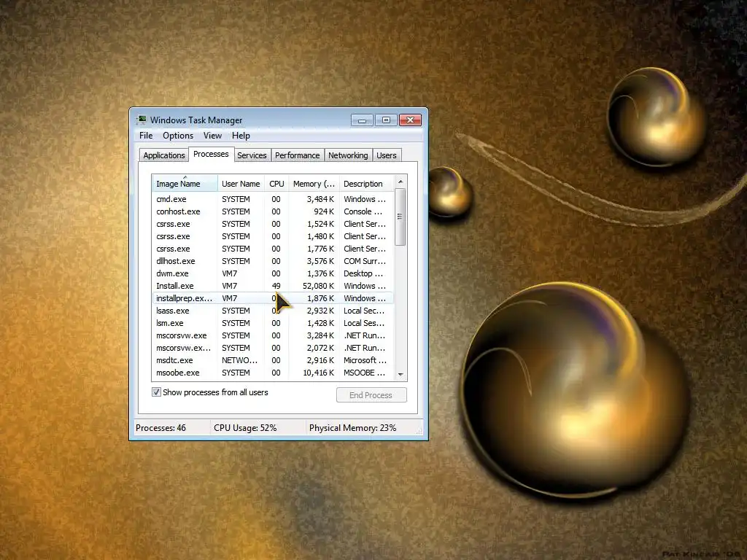The image size is (747, 560).
Task: Click scrollbar up arrow in process list
Action: pos(400,182)
